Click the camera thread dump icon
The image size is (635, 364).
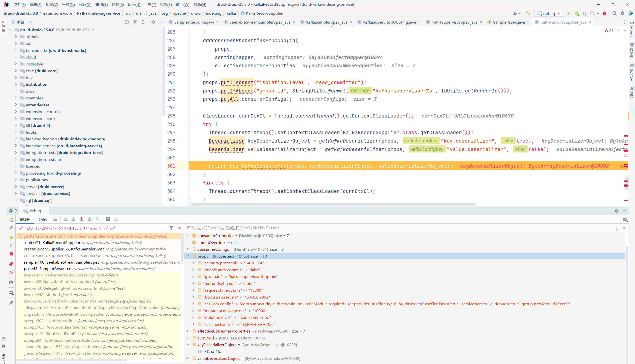point(11,282)
